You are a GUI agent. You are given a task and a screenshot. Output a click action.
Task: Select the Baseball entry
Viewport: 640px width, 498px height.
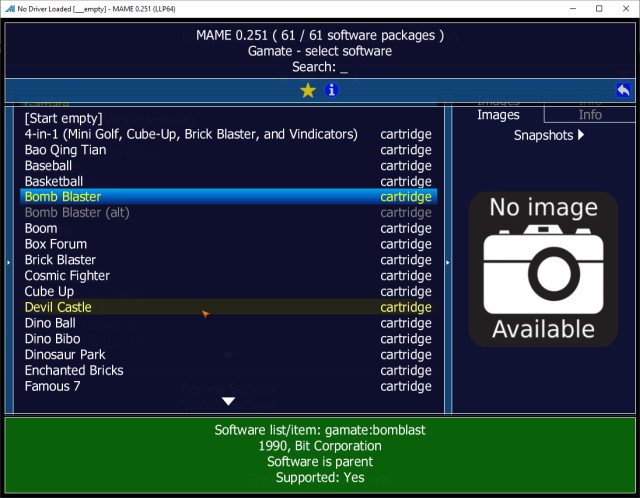pos(229,165)
